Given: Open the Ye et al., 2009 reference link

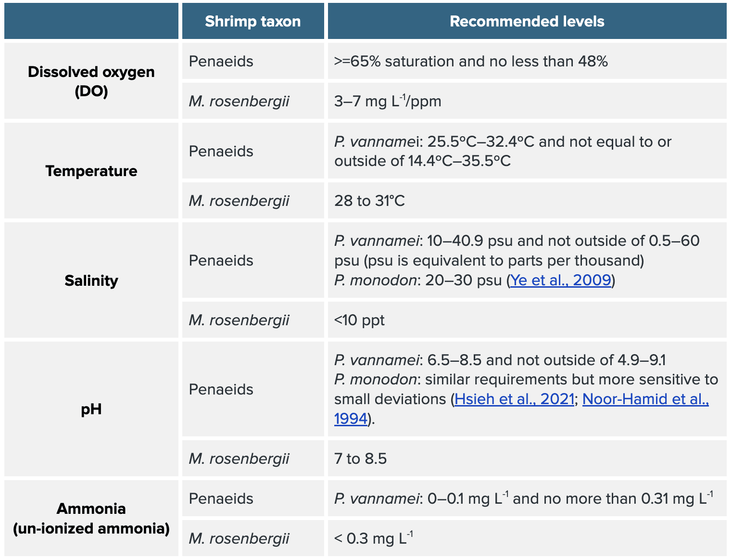Looking at the screenshot, I should pos(560,280).
